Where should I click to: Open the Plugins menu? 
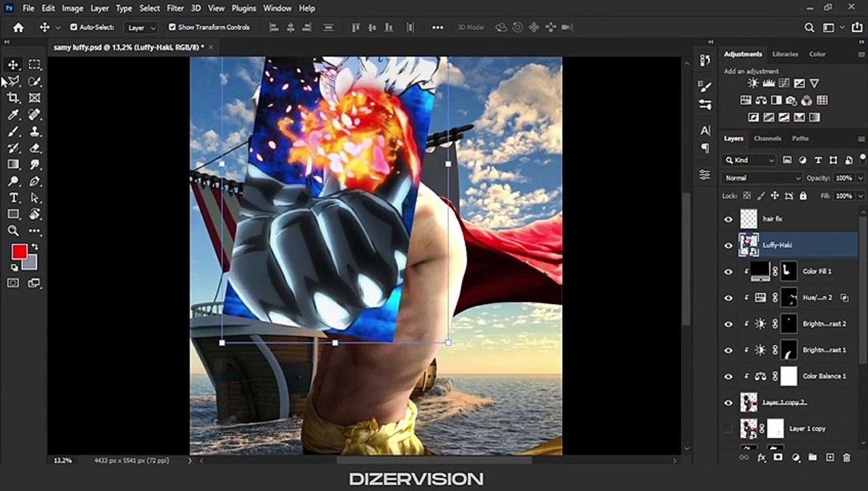244,8
